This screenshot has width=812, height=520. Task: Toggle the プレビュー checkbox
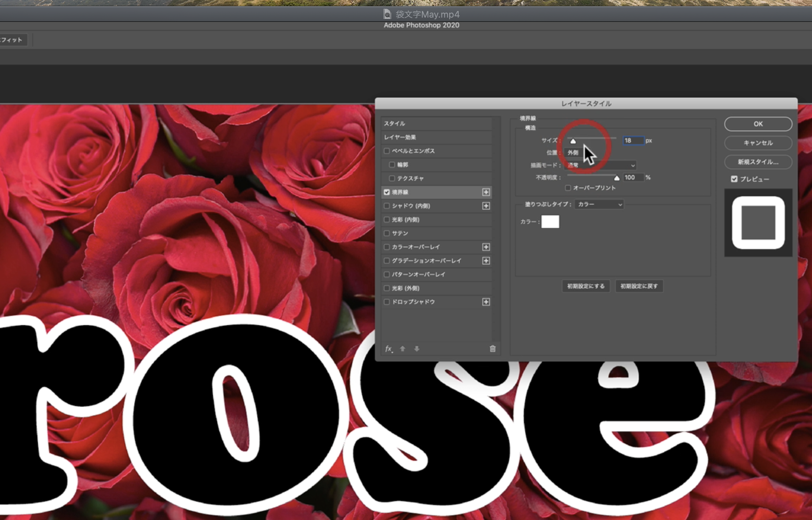(x=734, y=179)
